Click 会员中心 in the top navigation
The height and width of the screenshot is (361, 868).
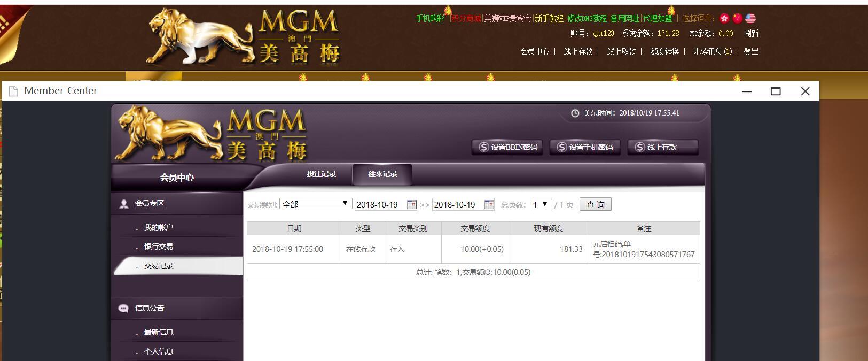tap(535, 51)
